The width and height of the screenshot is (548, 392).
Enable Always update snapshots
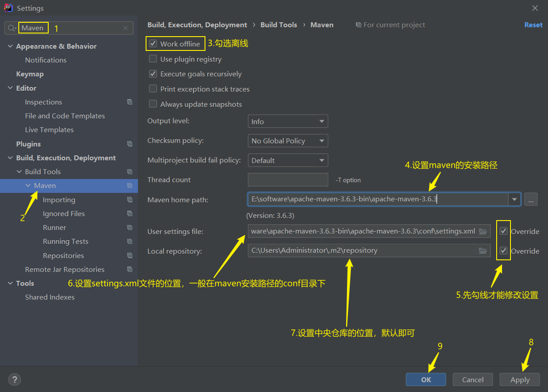152,104
